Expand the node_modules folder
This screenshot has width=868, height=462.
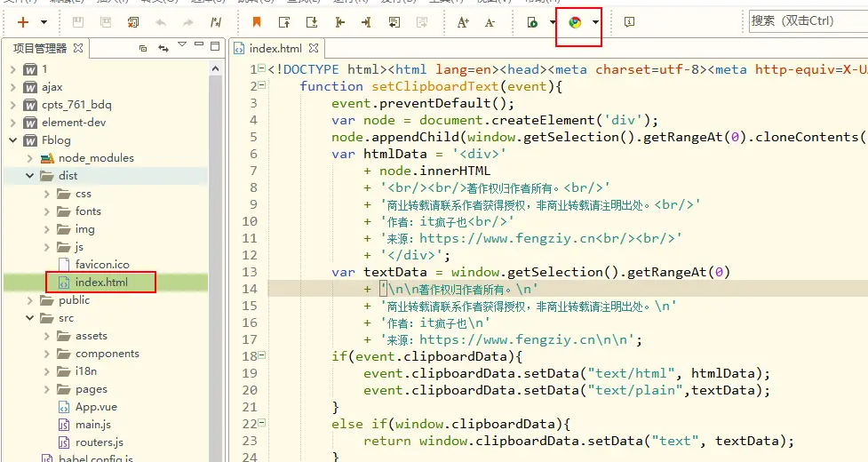click(x=30, y=157)
